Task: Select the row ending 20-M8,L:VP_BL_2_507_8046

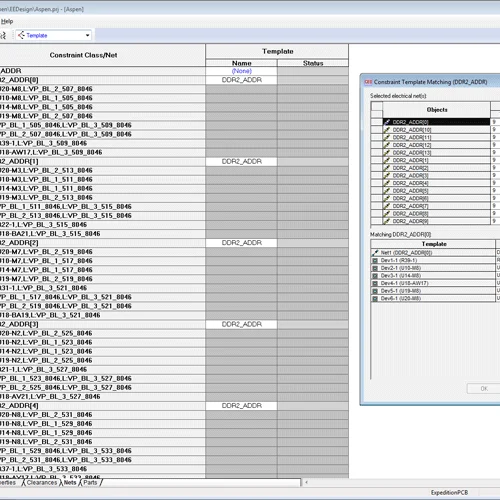Action: click(x=102, y=89)
